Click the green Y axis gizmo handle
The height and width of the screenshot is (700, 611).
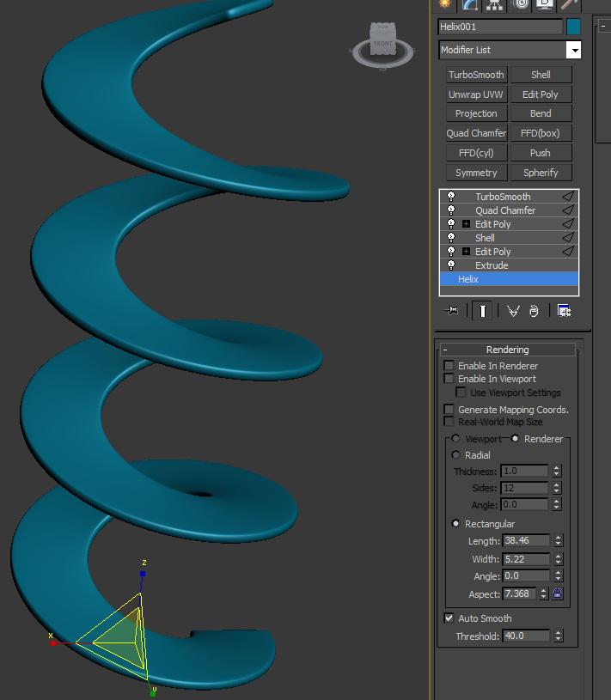153,694
